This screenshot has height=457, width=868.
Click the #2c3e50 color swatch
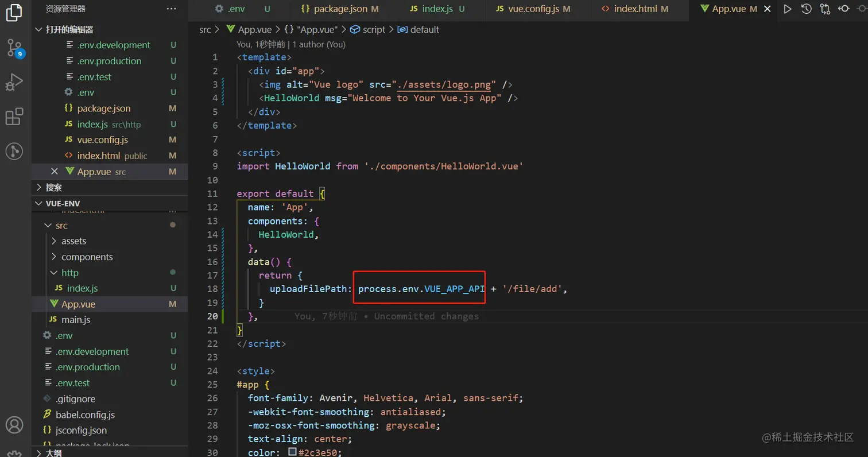tap(292, 452)
